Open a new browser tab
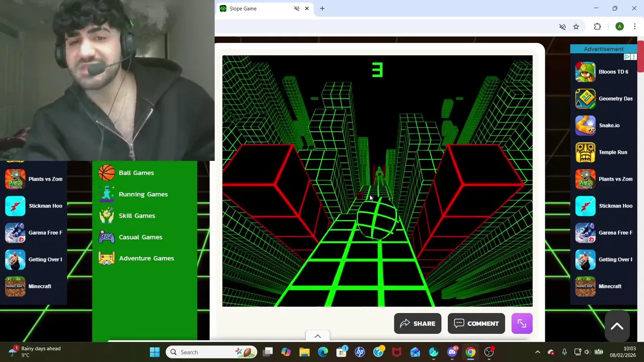 (x=322, y=9)
